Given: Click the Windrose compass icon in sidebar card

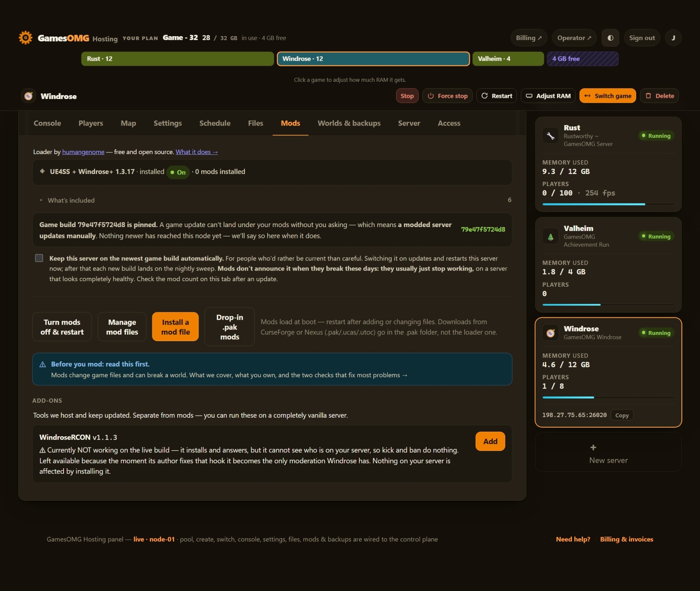Looking at the screenshot, I should pyautogui.click(x=551, y=333).
